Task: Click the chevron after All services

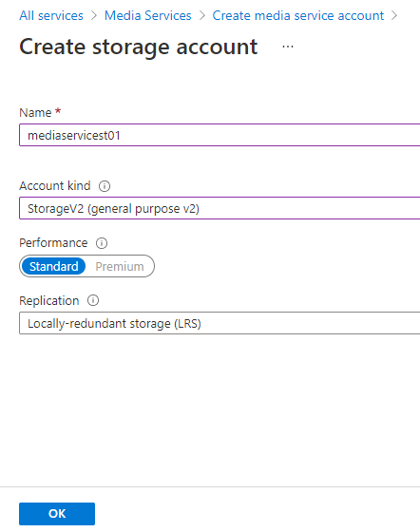Action: (x=94, y=15)
